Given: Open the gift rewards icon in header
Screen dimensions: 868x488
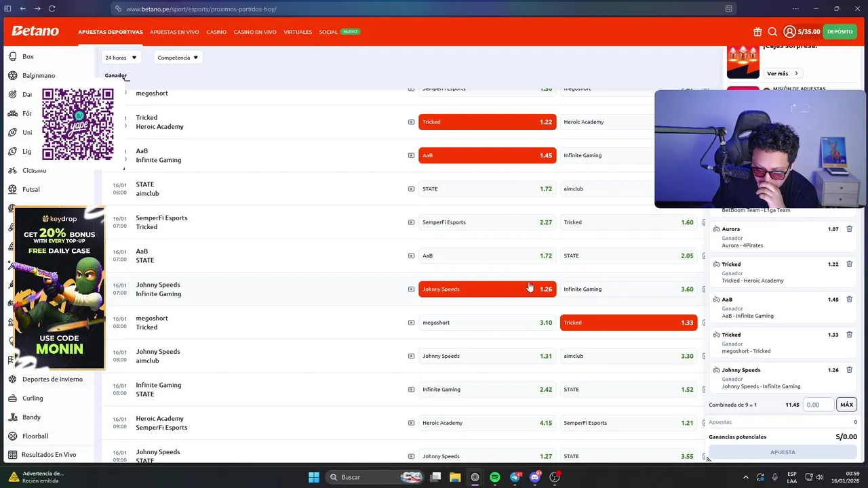Looking at the screenshot, I should [757, 31].
